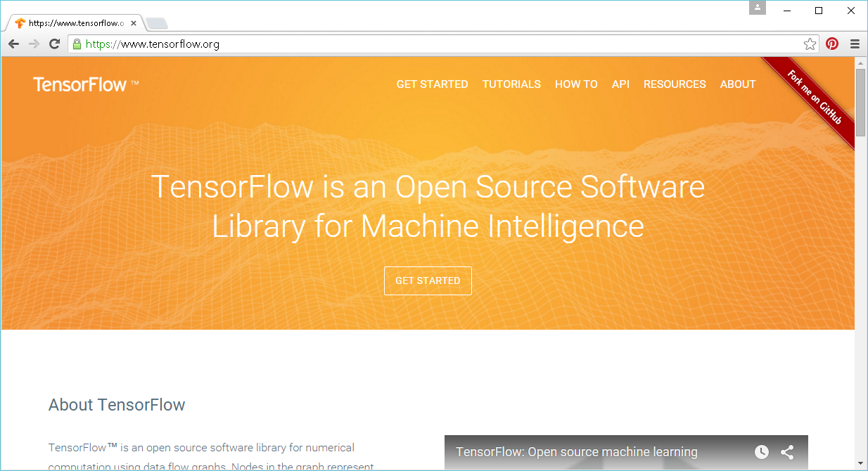This screenshot has height=471, width=868.
Task: Click the About TensorFlow heading
Action: click(x=117, y=405)
